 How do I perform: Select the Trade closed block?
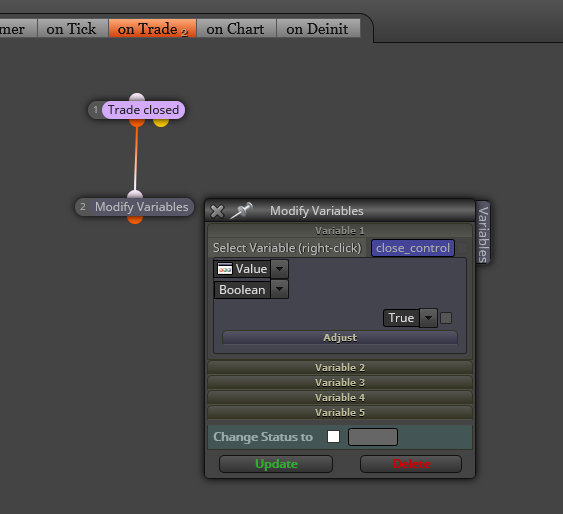tap(144, 110)
